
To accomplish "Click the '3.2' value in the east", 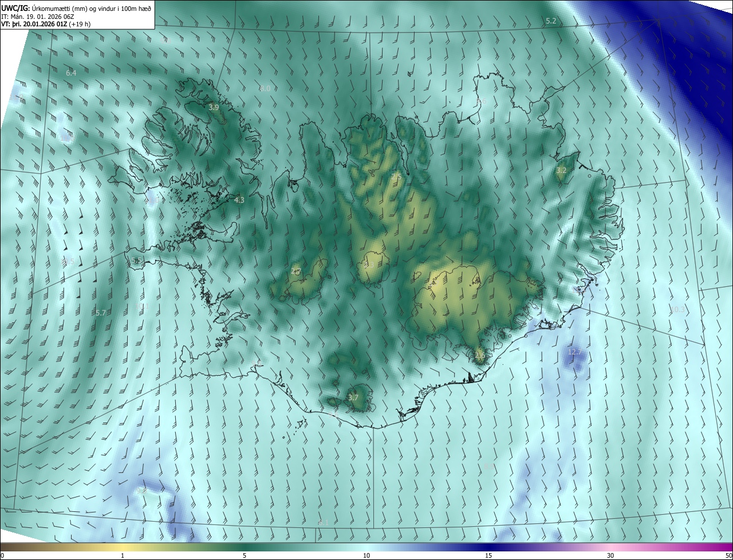I will coord(561,170).
